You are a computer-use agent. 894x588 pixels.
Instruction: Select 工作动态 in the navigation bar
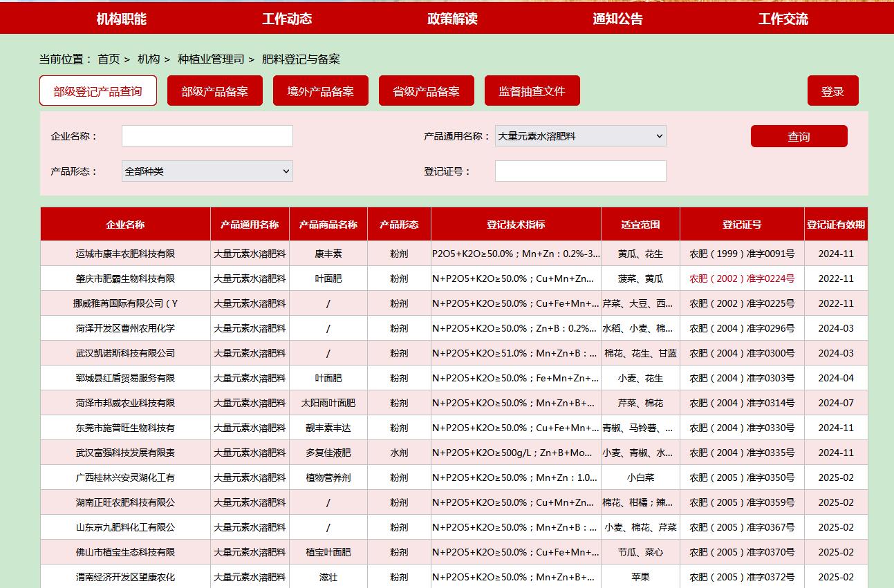tap(287, 17)
